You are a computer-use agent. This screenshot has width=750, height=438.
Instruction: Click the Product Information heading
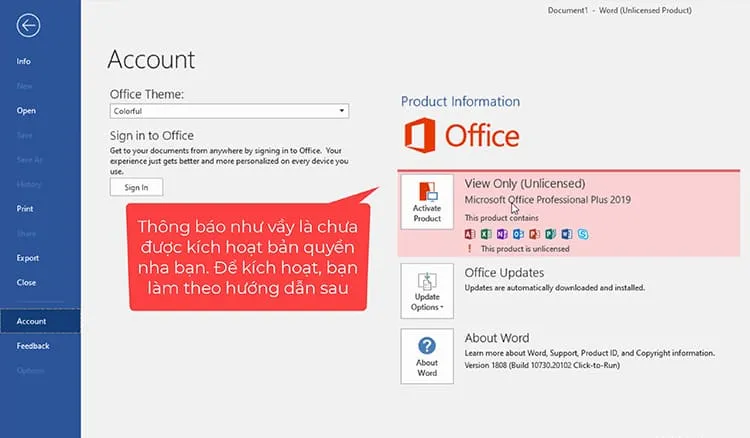click(460, 101)
